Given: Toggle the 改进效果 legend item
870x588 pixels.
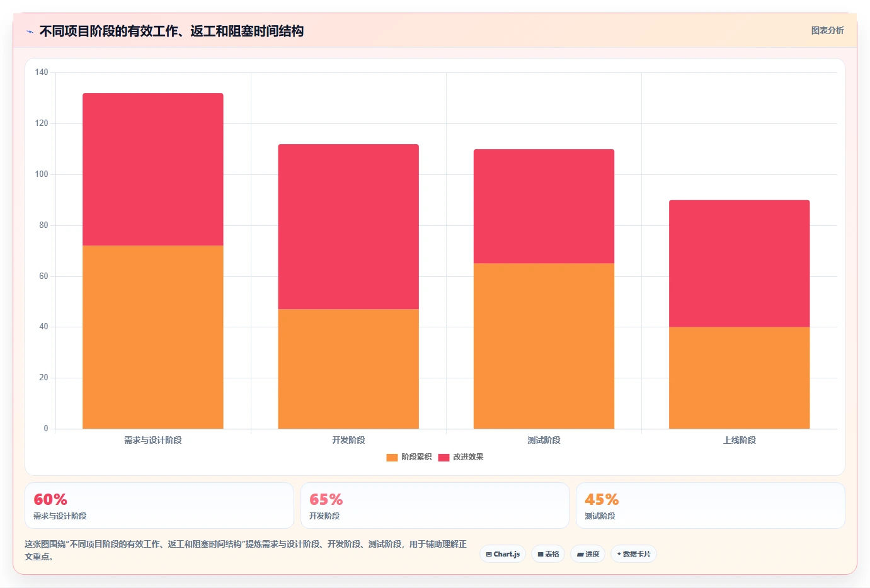Looking at the screenshot, I should (x=461, y=457).
